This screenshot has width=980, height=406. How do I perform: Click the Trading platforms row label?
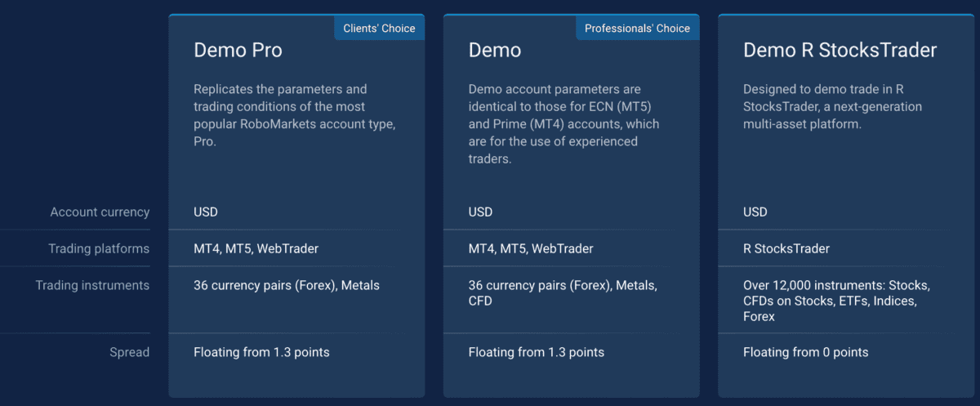tap(99, 248)
